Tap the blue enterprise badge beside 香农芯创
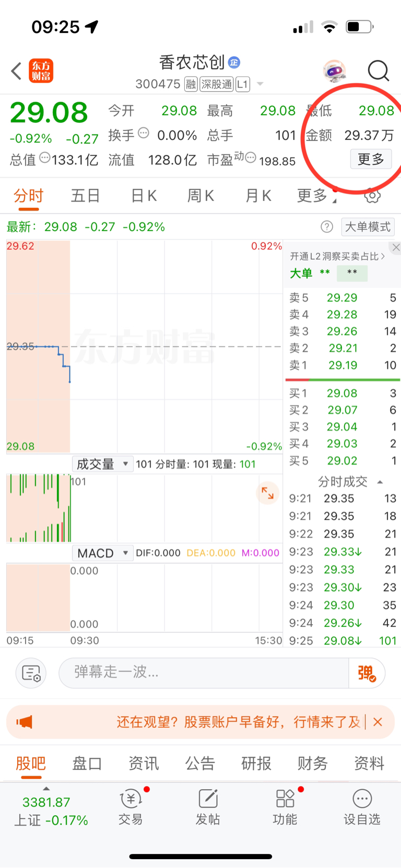The width and height of the screenshot is (401, 868). tap(234, 63)
